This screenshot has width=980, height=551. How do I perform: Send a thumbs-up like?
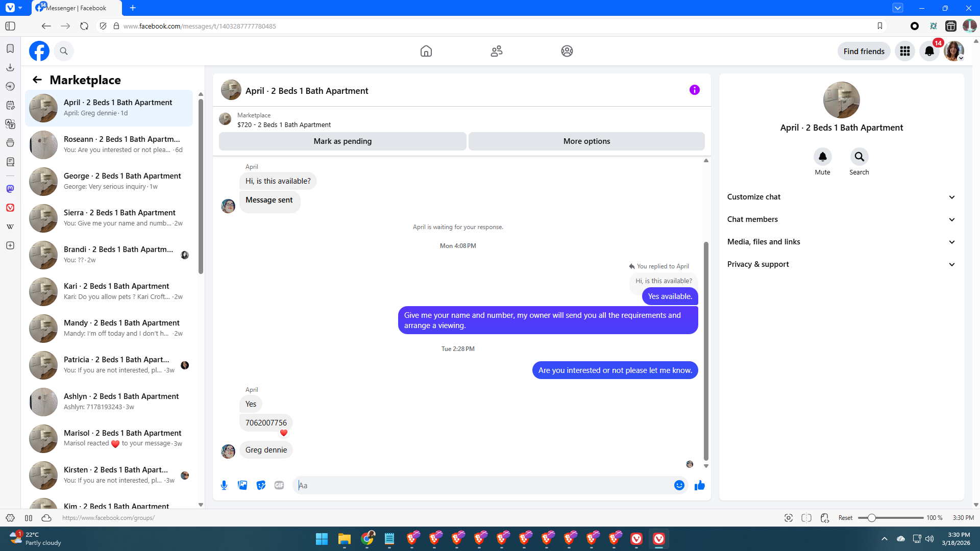tap(699, 485)
